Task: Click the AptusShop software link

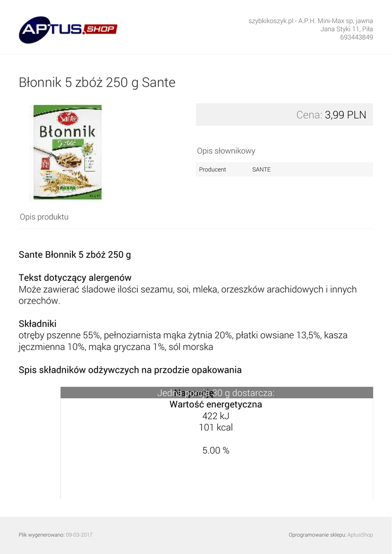Action: point(360,535)
